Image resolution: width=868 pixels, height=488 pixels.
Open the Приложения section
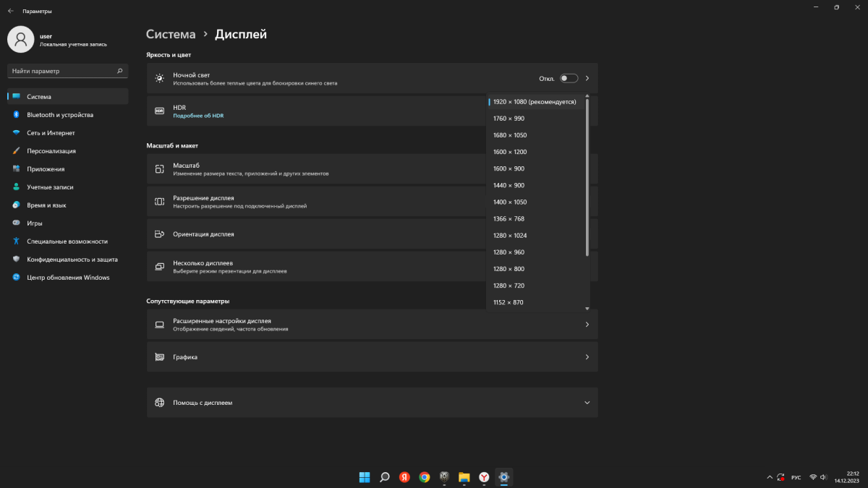click(x=46, y=169)
